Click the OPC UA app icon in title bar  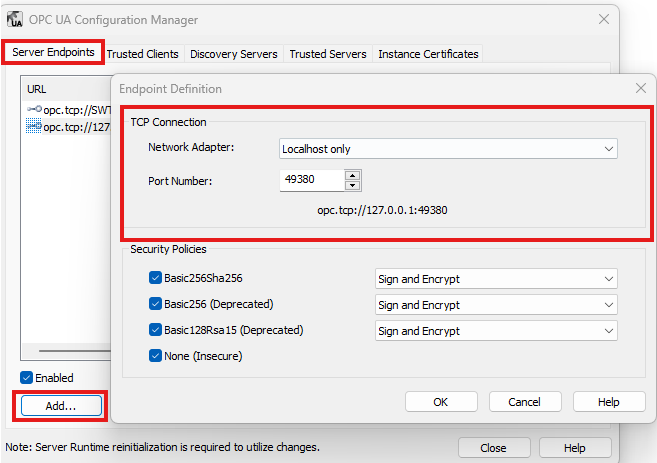[x=16, y=19]
